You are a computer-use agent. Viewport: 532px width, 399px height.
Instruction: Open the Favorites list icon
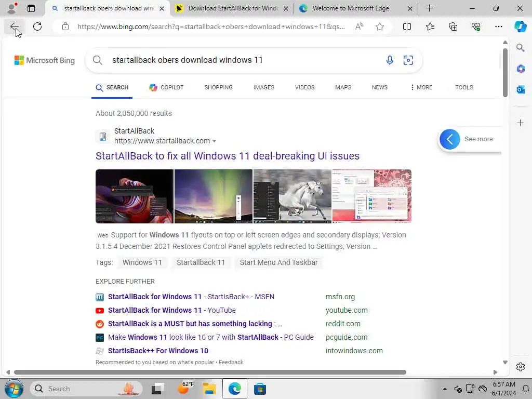tap(430, 26)
